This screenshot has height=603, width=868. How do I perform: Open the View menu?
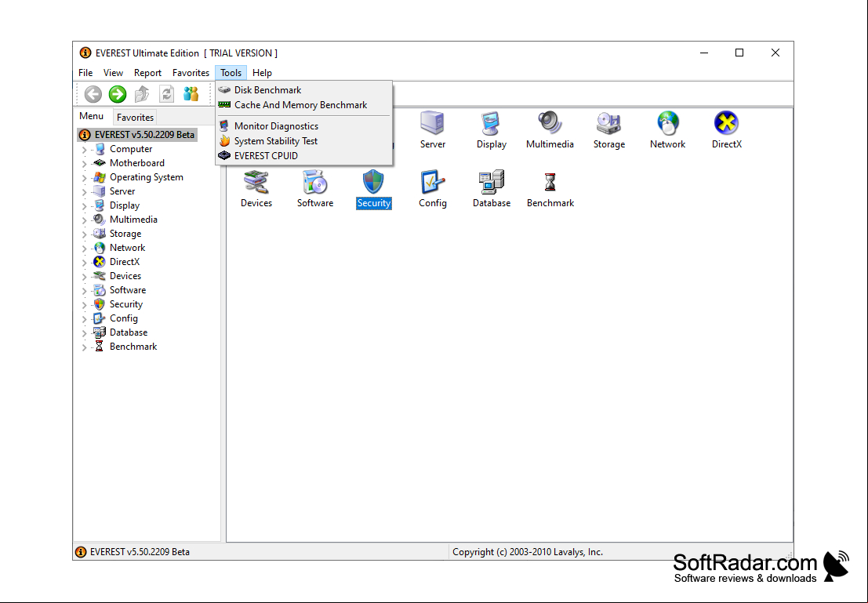click(113, 73)
